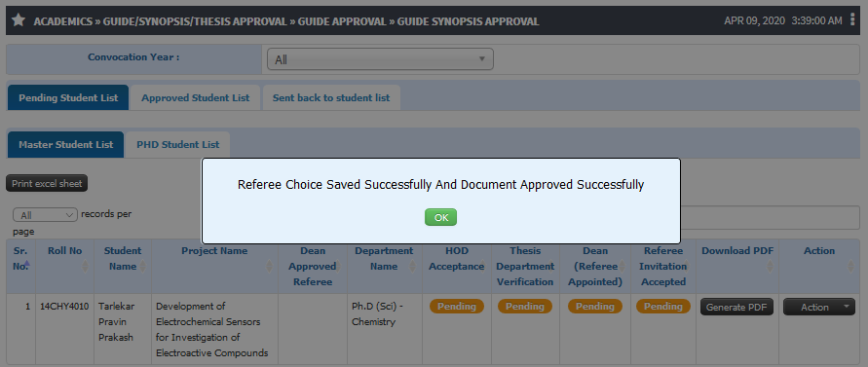Sort the Download PDF column
Screen dimensions: 868x367
click(770, 267)
